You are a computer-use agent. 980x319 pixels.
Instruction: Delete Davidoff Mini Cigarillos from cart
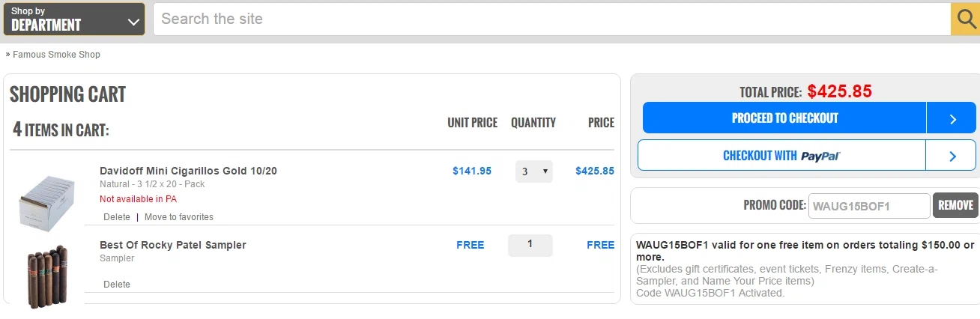point(117,217)
